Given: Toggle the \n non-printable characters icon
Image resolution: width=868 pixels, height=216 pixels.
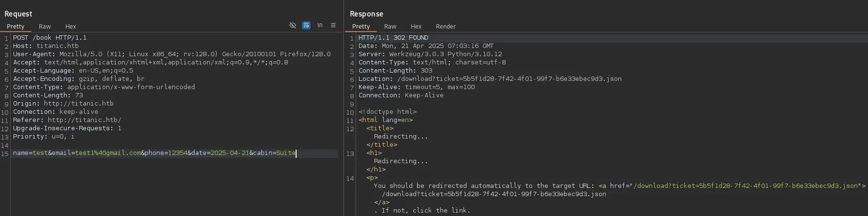Looking at the screenshot, I should pyautogui.click(x=320, y=25).
